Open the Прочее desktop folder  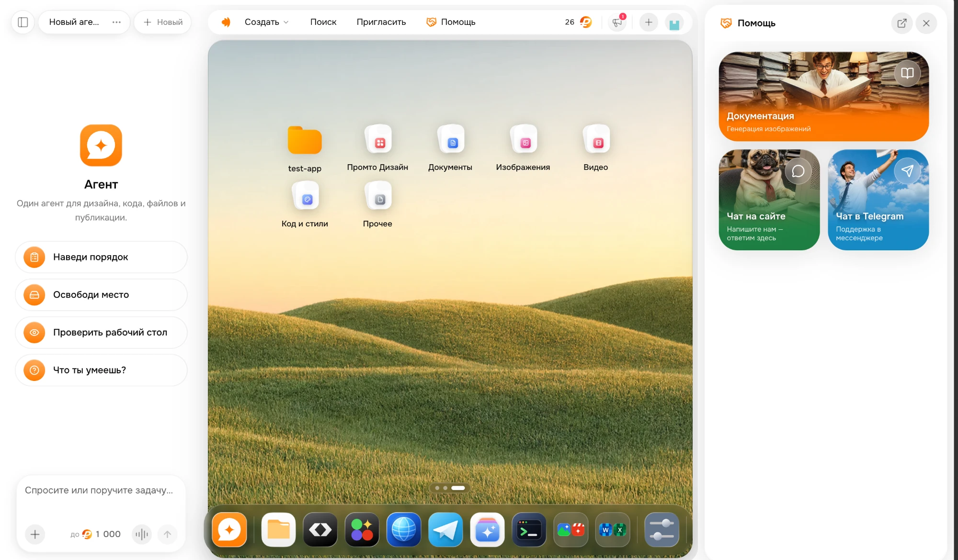point(377,204)
